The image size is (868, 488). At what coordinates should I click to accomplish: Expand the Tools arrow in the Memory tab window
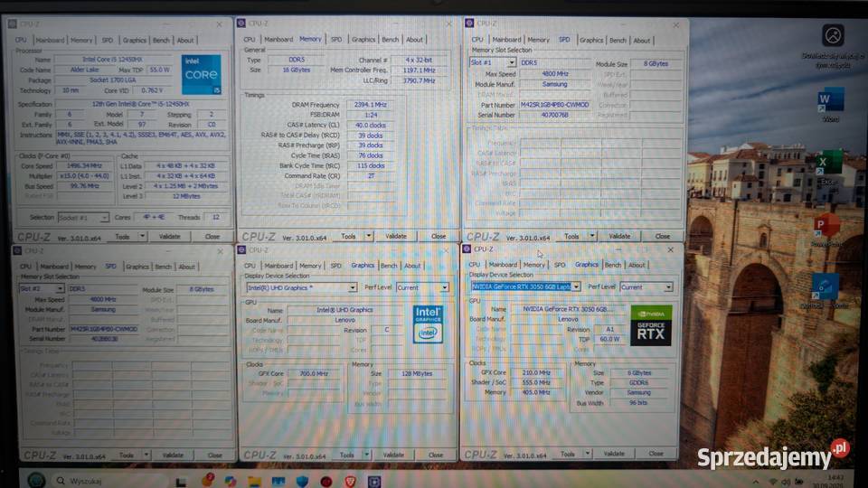coord(369,236)
